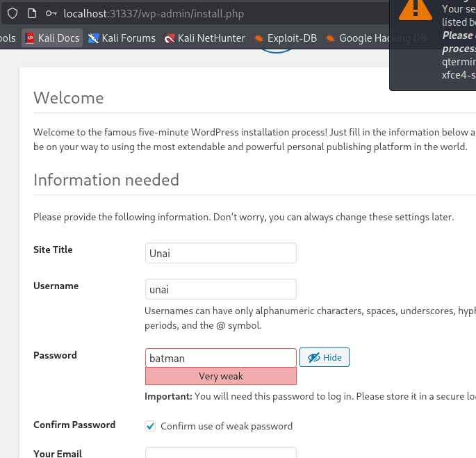This screenshot has width=476, height=458.
Task: Click the Kali NetHunter bookmark icon
Action: [x=170, y=38]
